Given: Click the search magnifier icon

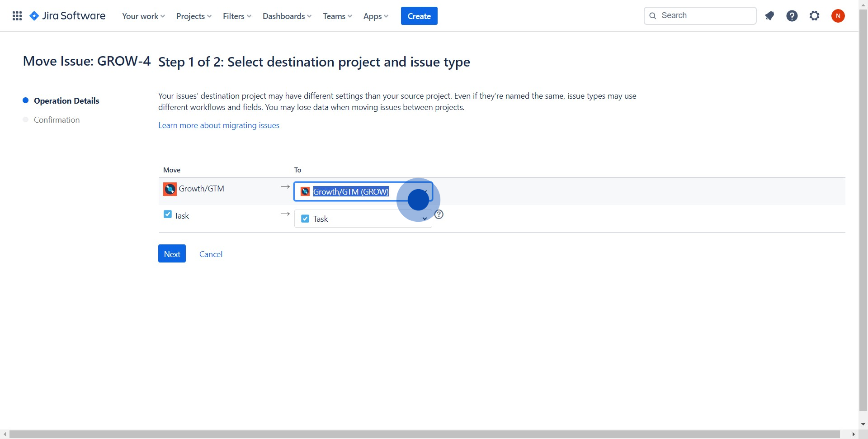Looking at the screenshot, I should (x=653, y=16).
